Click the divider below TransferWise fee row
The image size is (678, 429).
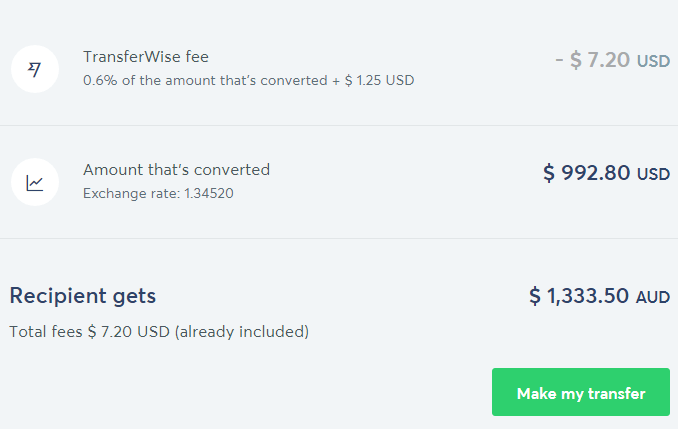[339, 125]
